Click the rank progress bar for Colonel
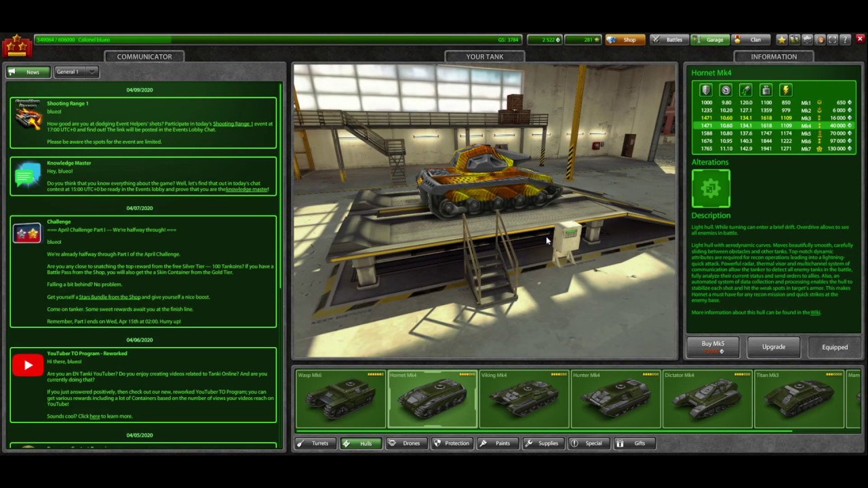The image size is (868, 488). (x=278, y=40)
